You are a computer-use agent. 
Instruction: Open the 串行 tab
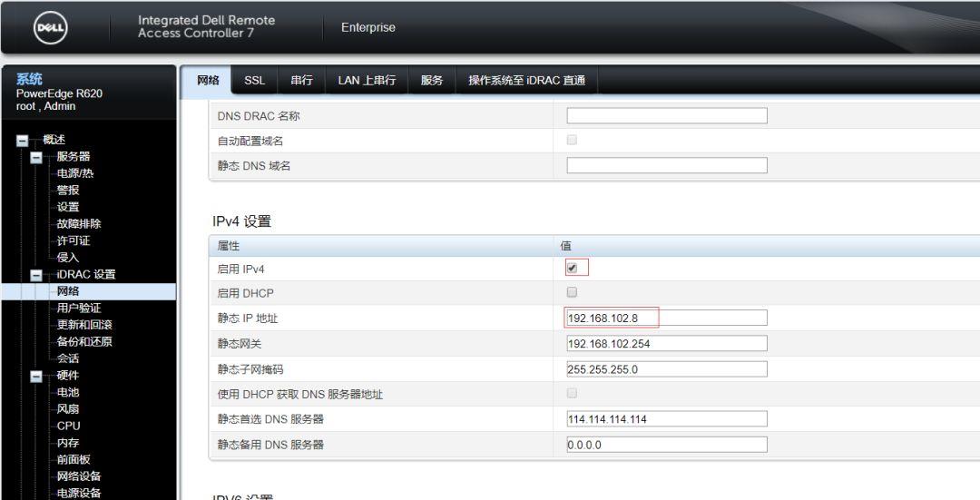pyautogui.click(x=301, y=81)
